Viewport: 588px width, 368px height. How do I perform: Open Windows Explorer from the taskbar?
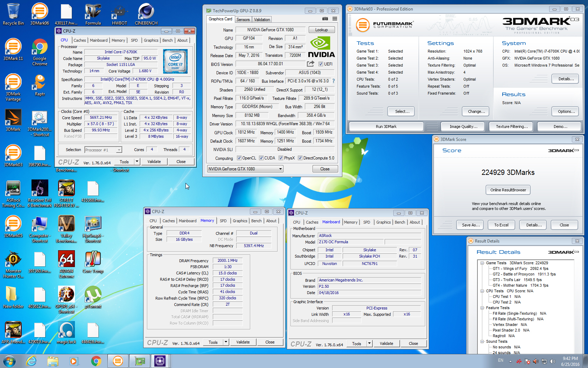(x=53, y=361)
